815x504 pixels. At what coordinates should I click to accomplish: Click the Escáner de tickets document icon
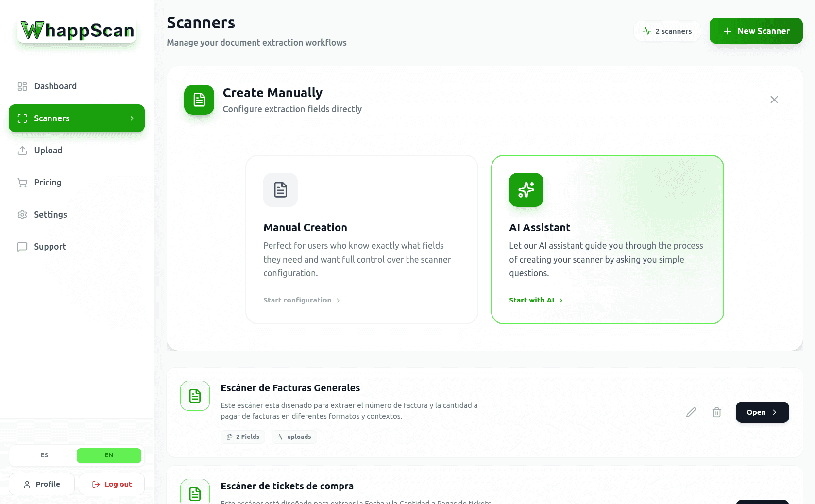(x=195, y=493)
